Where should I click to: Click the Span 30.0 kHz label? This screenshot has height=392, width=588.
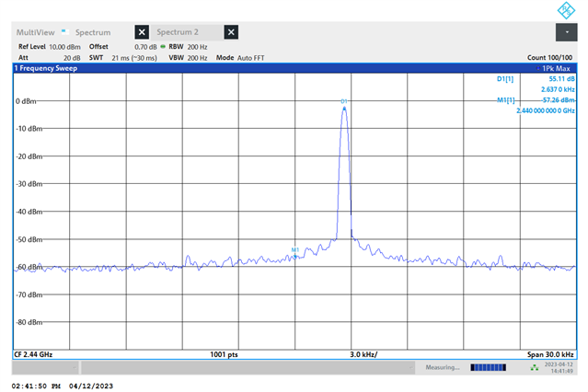pyautogui.click(x=550, y=354)
